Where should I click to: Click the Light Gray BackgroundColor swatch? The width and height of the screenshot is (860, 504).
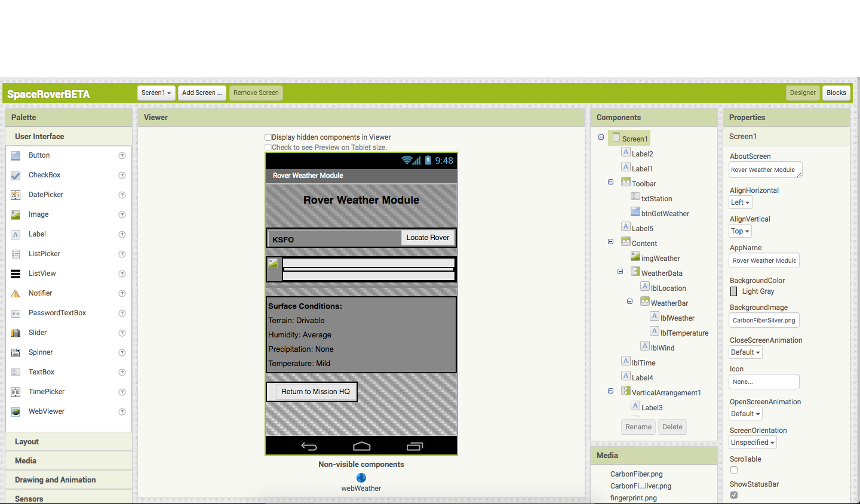(x=734, y=291)
